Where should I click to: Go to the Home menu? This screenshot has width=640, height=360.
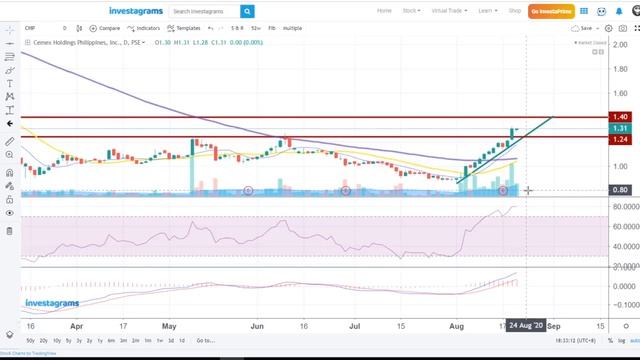coord(384,11)
